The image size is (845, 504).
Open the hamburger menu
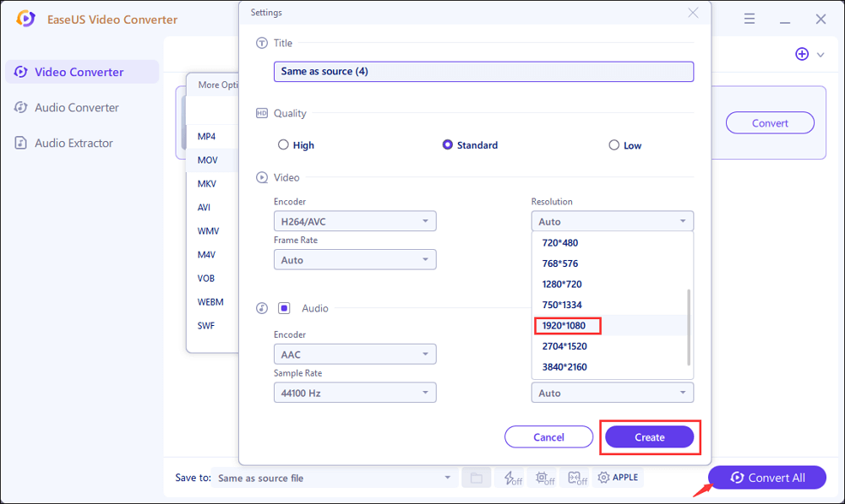[750, 18]
